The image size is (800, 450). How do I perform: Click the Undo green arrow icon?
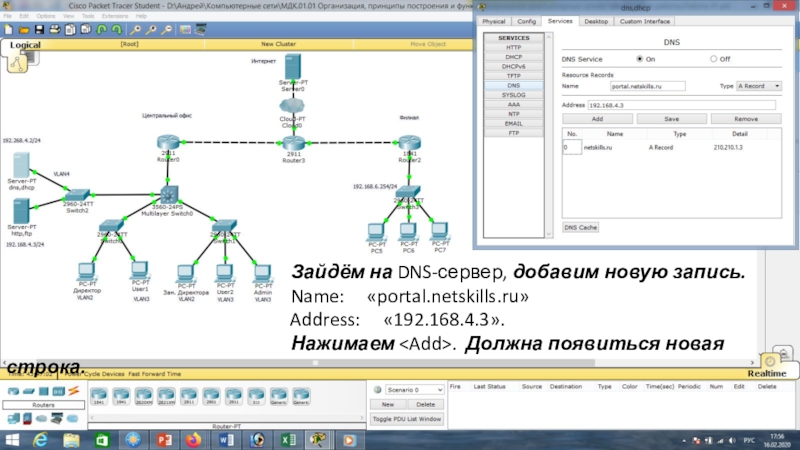(102, 30)
